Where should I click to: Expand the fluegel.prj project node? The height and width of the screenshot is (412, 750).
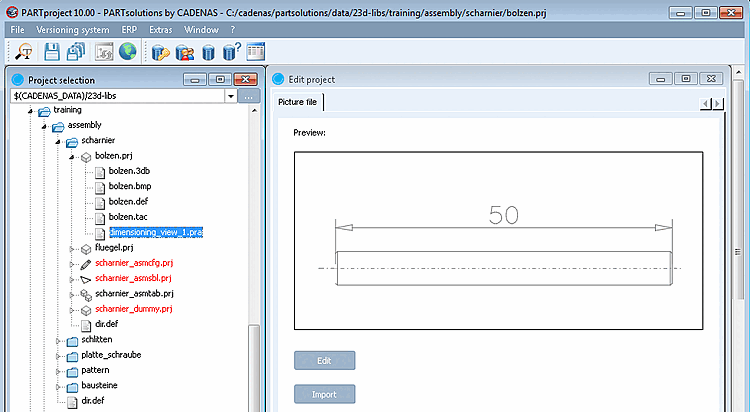coord(72,249)
